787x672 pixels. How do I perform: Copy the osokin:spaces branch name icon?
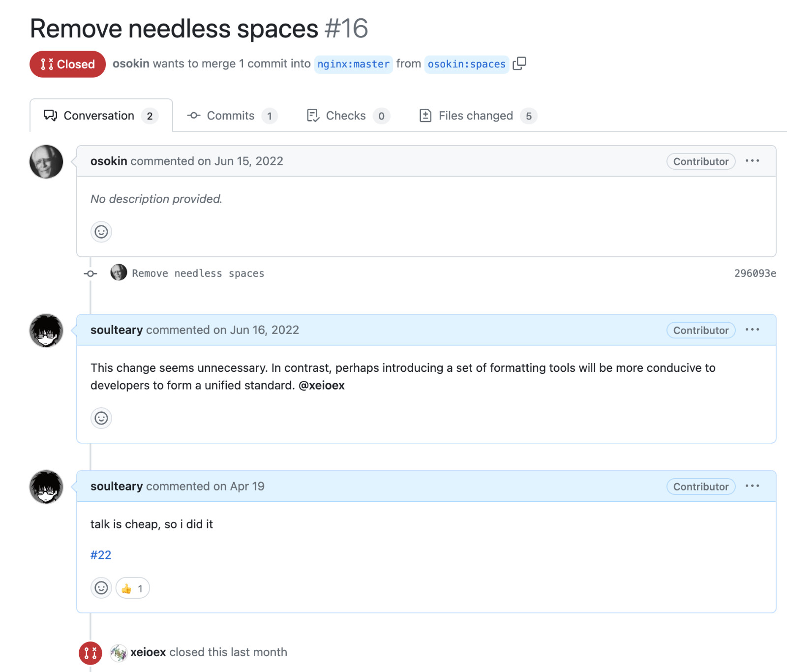519,63
